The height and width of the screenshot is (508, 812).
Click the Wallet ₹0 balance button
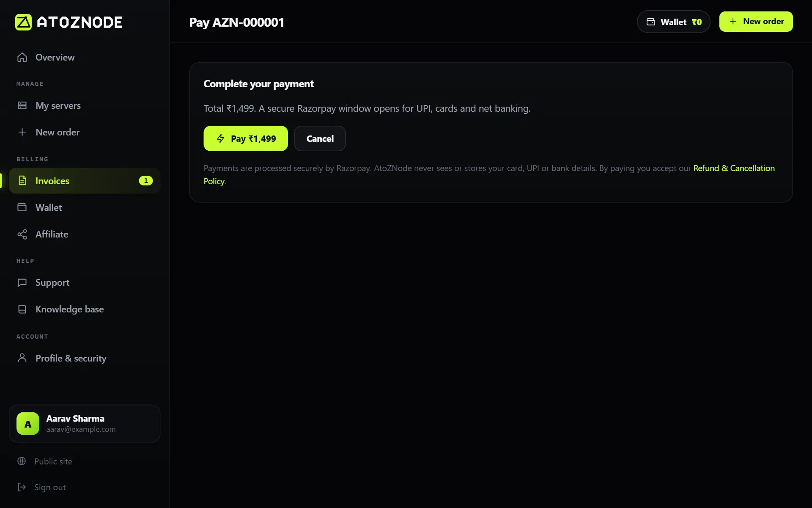click(x=673, y=22)
